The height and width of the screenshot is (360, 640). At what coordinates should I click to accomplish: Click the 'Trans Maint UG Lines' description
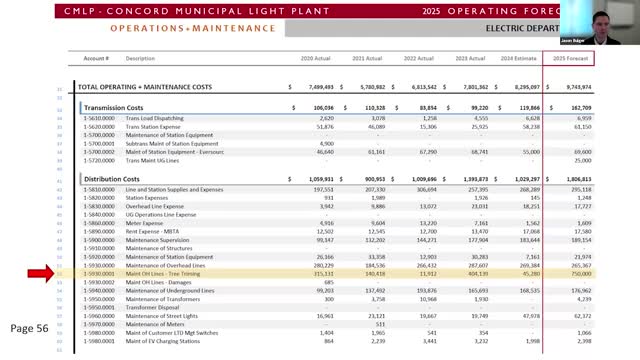click(152, 160)
